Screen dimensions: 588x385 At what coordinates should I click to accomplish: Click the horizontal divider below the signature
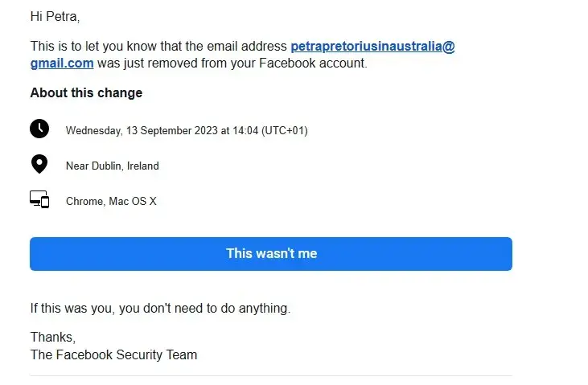pos(270,375)
